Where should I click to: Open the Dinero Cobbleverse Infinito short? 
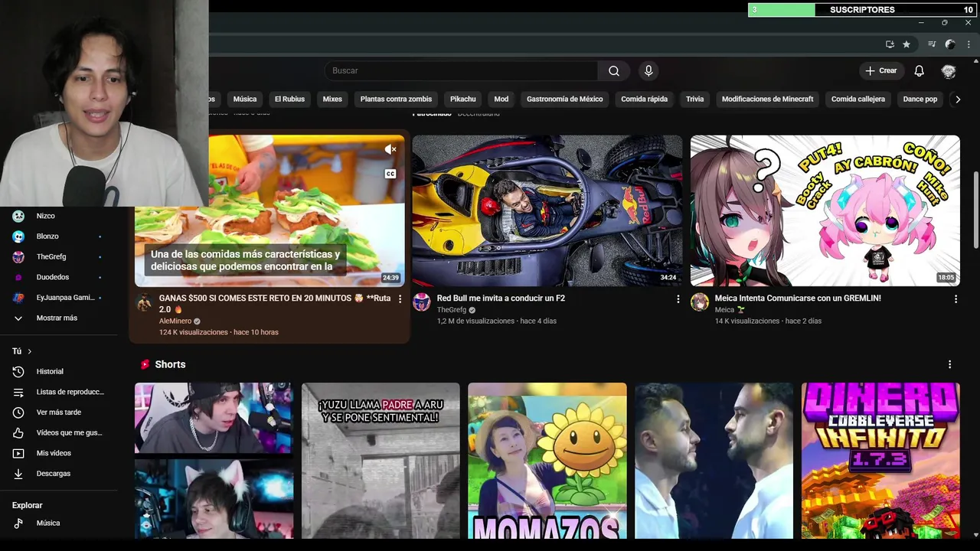pos(880,461)
